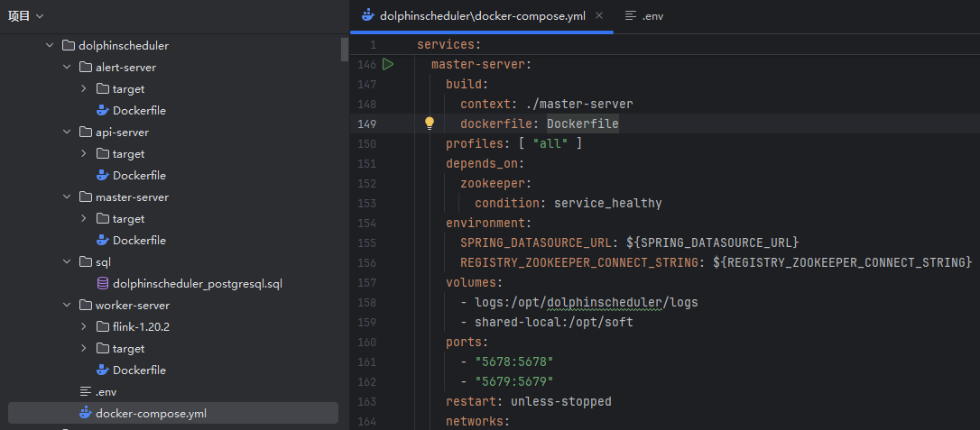980x430 pixels.
Task: Click the docker-compose.yml icon in project tree
Action: 86,413
